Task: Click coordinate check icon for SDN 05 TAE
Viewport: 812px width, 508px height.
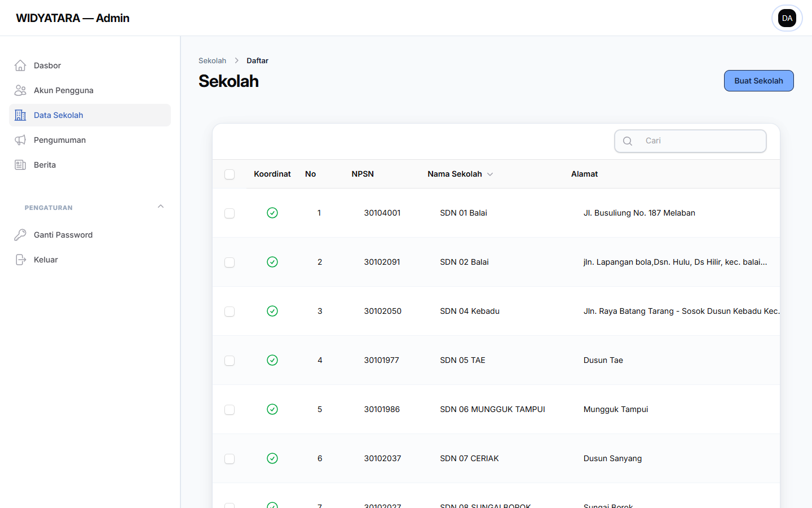Action: tap(272, 360)
